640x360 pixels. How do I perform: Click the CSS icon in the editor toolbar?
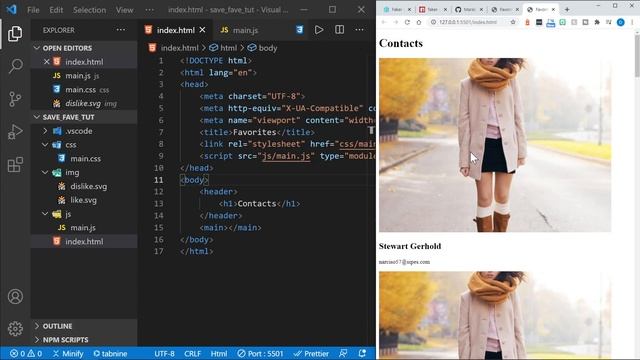pos(300,30)
